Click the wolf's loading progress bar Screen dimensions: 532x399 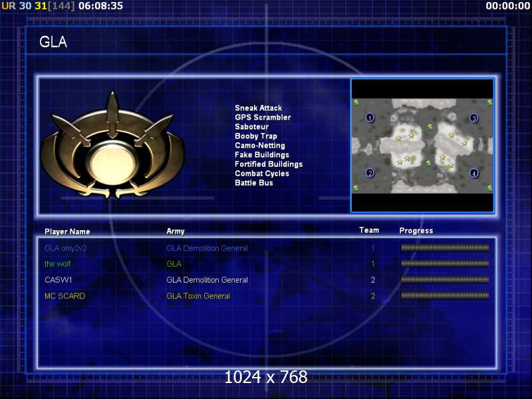pos(445,263)
